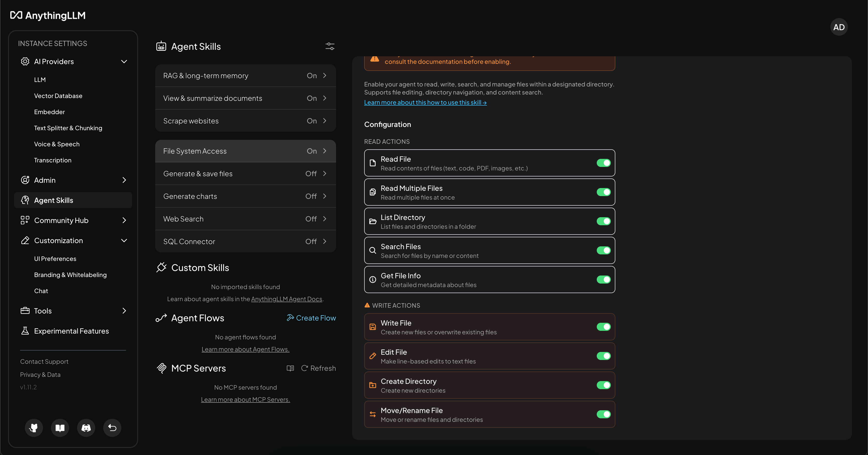The width and height of the screenshot is (868, 455).
Task: Click the AnythingLLM logo
Action: pyautogui.click(x=47, y=15)
